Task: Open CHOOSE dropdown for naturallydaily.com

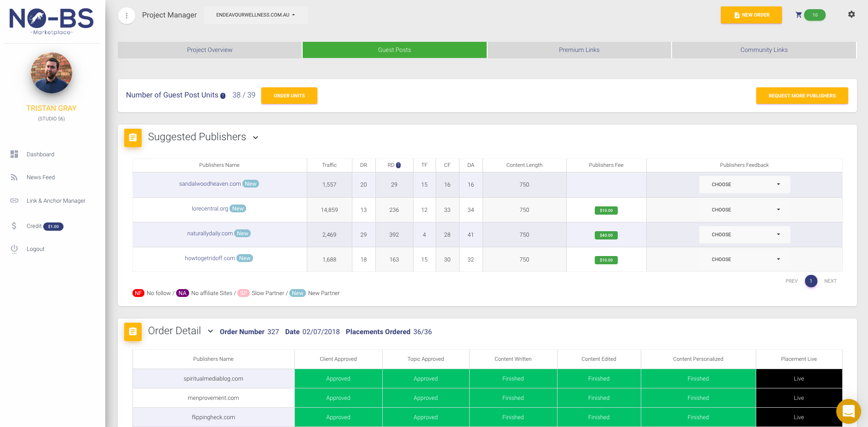Action: coord(745,234)
